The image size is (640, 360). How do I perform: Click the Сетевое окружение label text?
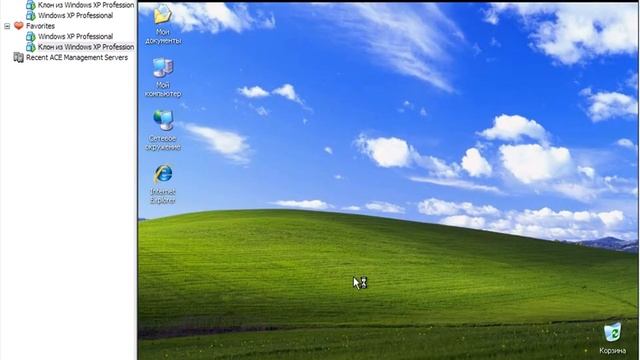pyautogui.click(x=163, y=143)
